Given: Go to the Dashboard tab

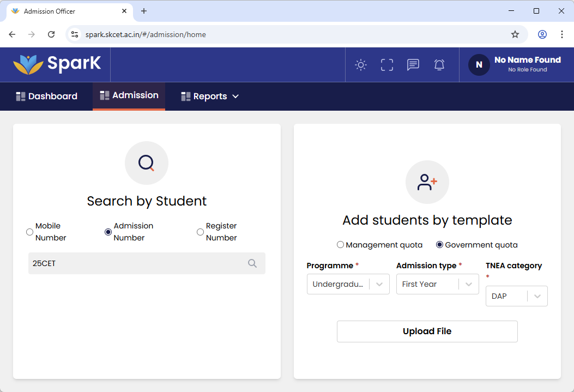Looking at the screenshot, I should click(47, 97).
